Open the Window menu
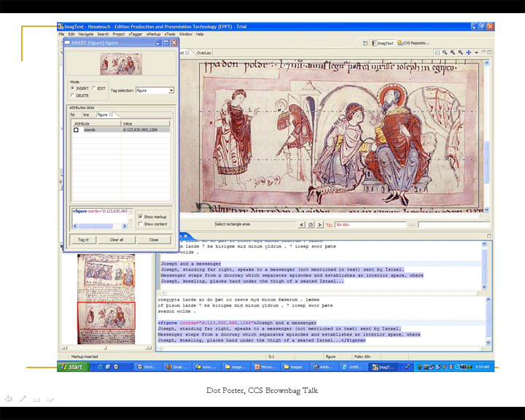 185,34
